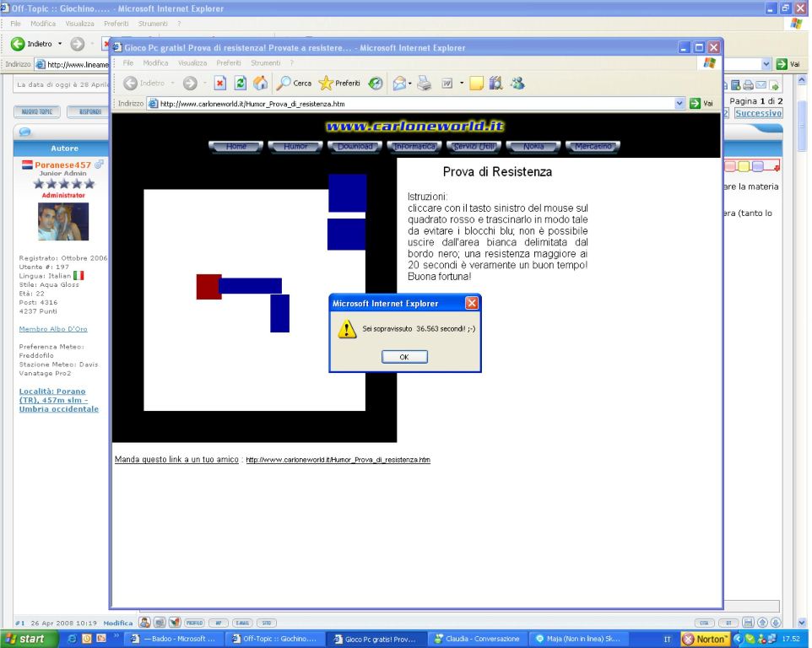Expand the address bar URL dropdown
Viewport: 812px width, 648px height.
(680, 104)
